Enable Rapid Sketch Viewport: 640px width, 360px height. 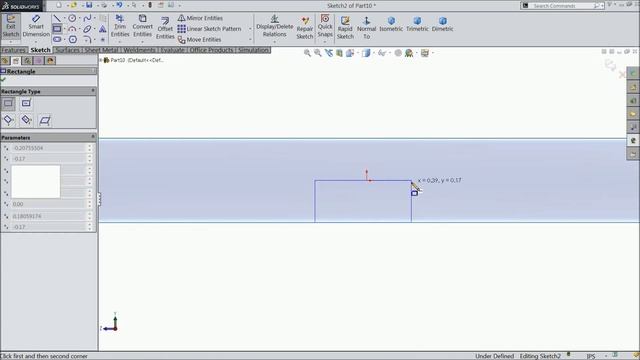click(x=345, y=28)
